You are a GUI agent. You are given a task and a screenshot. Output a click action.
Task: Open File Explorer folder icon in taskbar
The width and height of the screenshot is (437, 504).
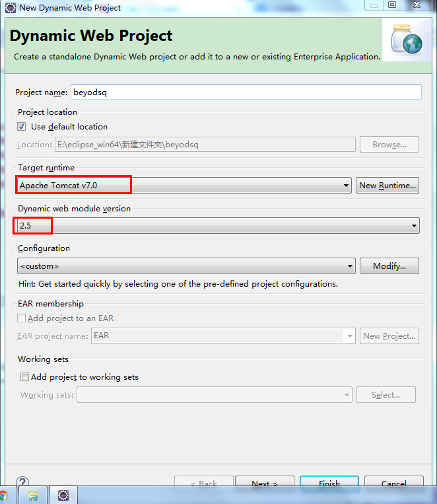tap(33, 495)
